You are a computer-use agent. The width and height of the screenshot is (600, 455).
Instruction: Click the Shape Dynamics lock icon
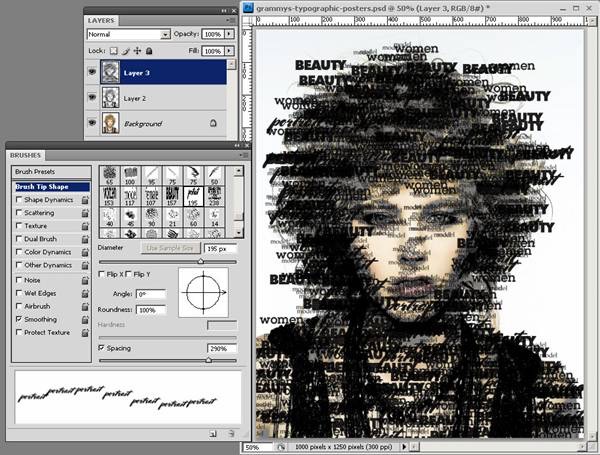coord(87,199)
